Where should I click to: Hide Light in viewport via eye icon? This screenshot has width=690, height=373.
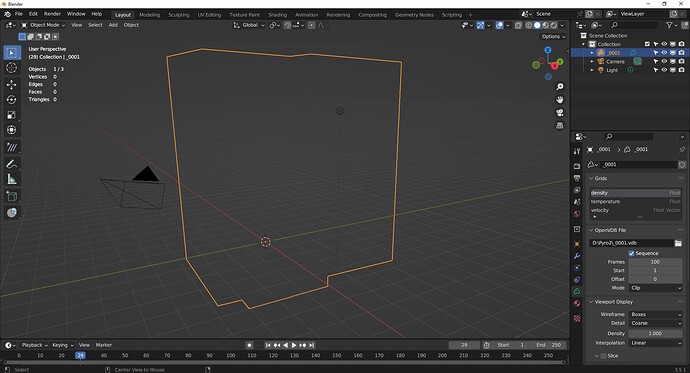(x=664, y=69)
